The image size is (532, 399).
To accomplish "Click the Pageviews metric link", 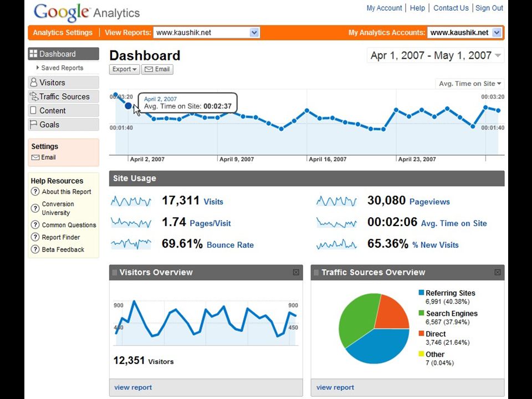I will 429,202.
